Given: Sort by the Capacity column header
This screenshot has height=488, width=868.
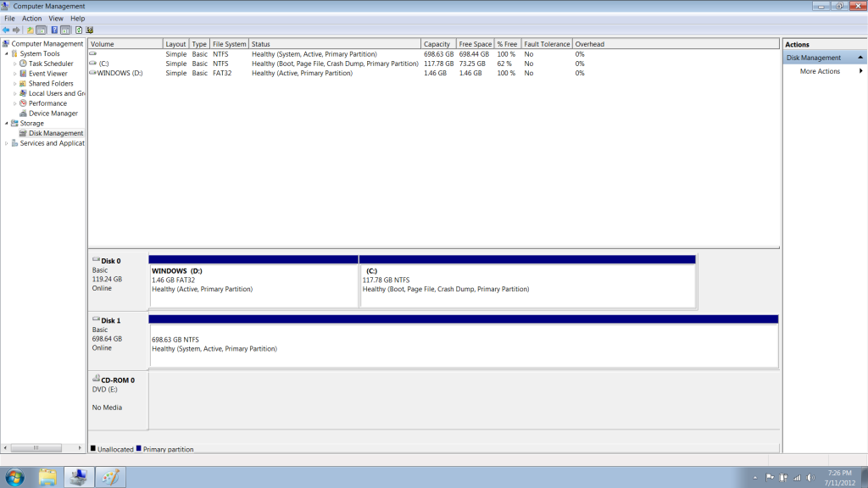Looking at the screenshot, I should point(438,44).
